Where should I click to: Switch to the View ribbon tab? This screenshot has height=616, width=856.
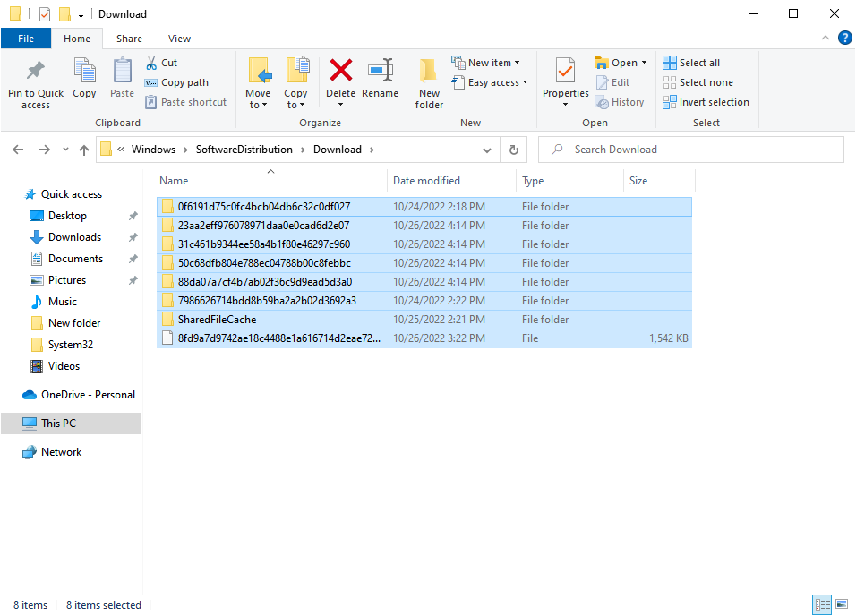[180, 38]
